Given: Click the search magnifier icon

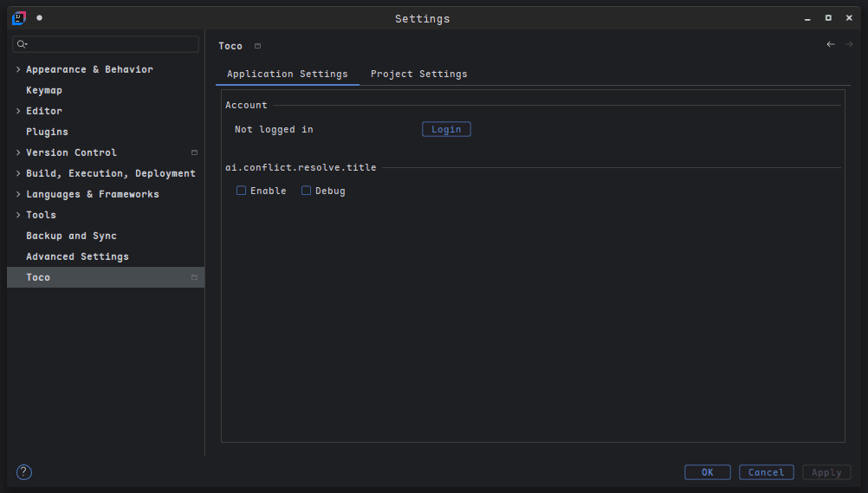Looking at the screenshot, I should click(22, 44).
